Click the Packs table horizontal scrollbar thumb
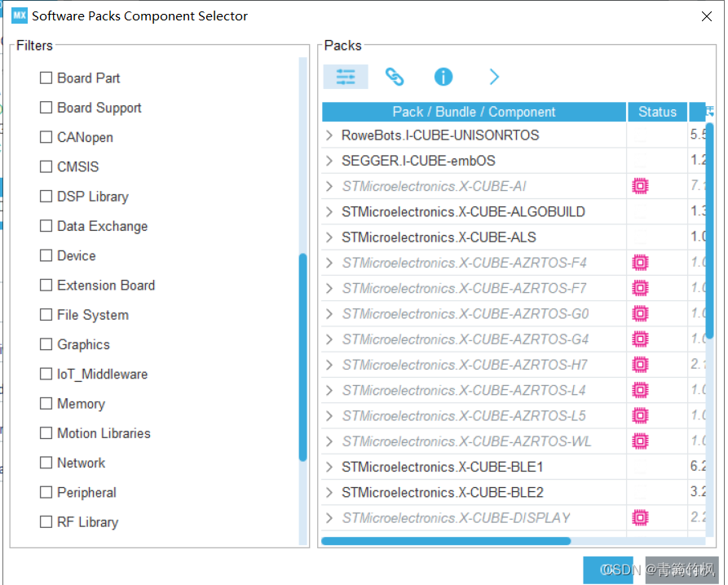This screenshot has width=728, height=585. click(x=446, y=541)
